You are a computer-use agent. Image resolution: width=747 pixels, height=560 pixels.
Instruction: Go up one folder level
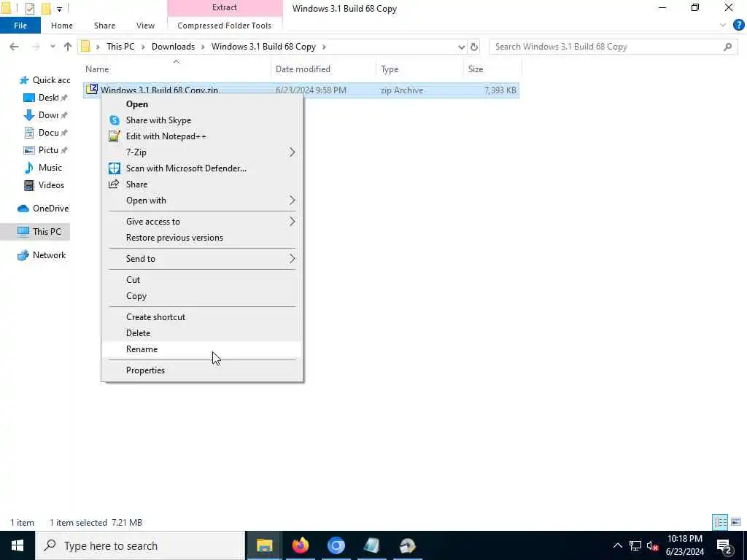click(x=68, y=47)
